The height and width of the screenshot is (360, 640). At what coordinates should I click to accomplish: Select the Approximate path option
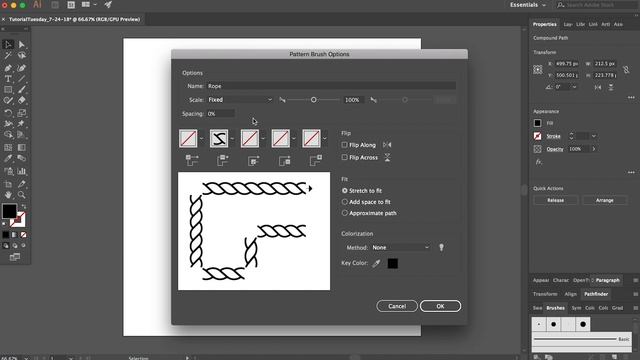[345, 213]
